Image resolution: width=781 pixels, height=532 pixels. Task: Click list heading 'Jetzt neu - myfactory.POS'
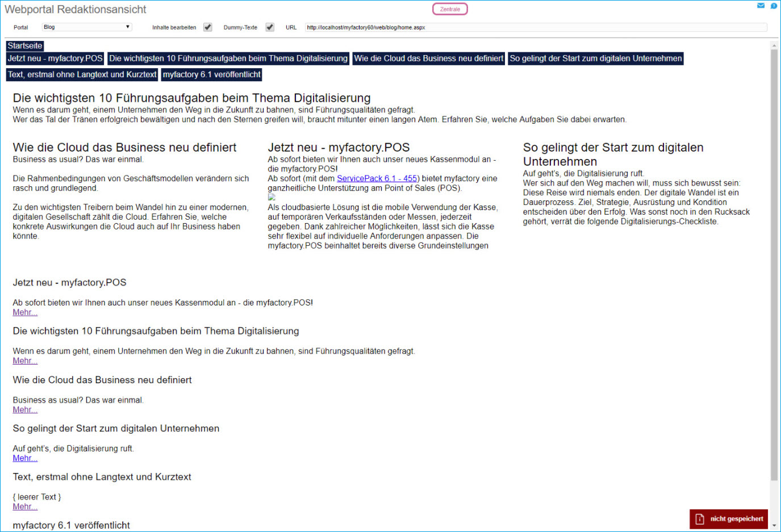pos(70,283)
